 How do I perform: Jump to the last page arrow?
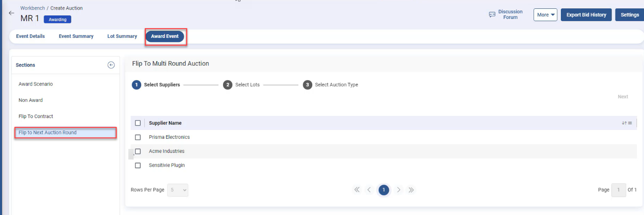pos(411,190)
